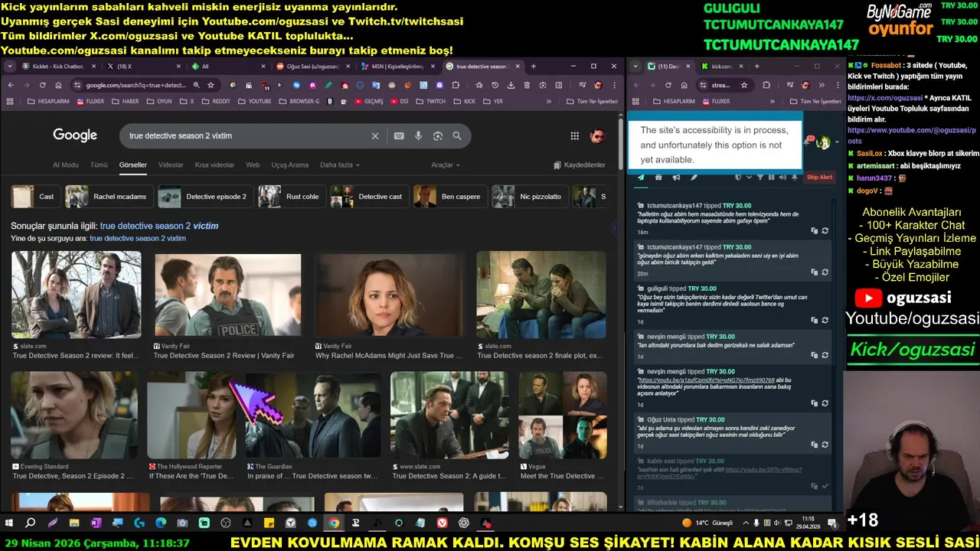This screenshot has width=980, height=551.
Task: Show more bookmarks in left browser bar
Action: pos(548,101)
